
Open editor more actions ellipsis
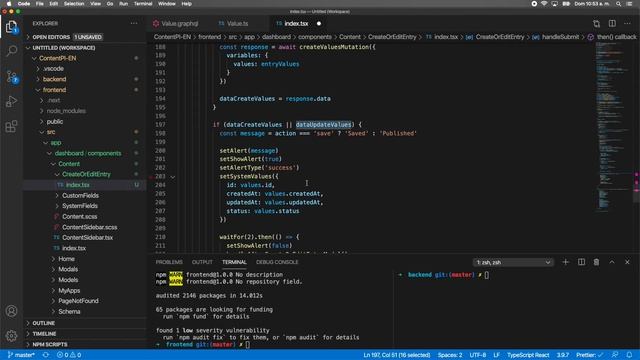tap(627, 24)
